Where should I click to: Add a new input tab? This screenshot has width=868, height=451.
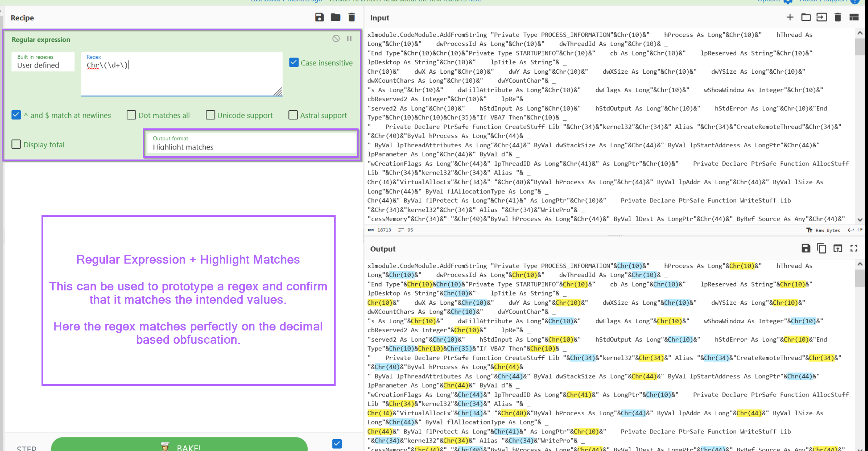click(x=790, y=17)
